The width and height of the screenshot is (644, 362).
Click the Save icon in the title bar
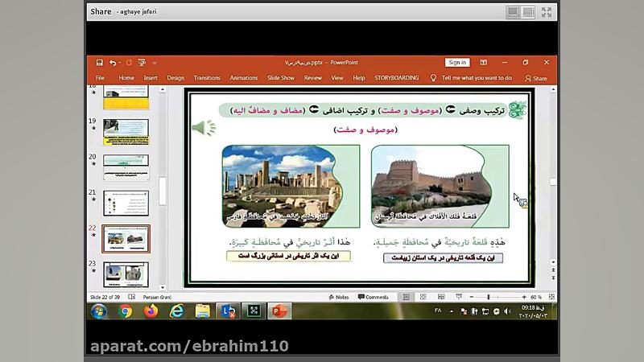(99, 63)
